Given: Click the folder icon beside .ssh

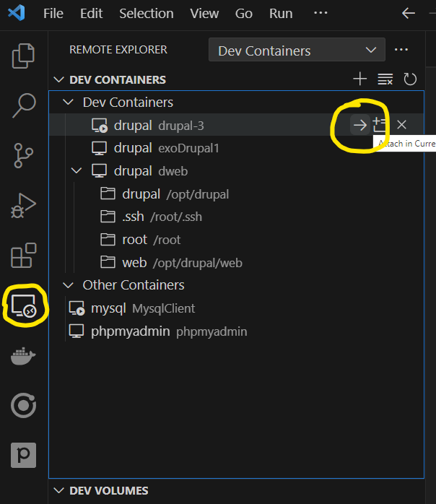Looking at the screenshot, I should 108,217.
